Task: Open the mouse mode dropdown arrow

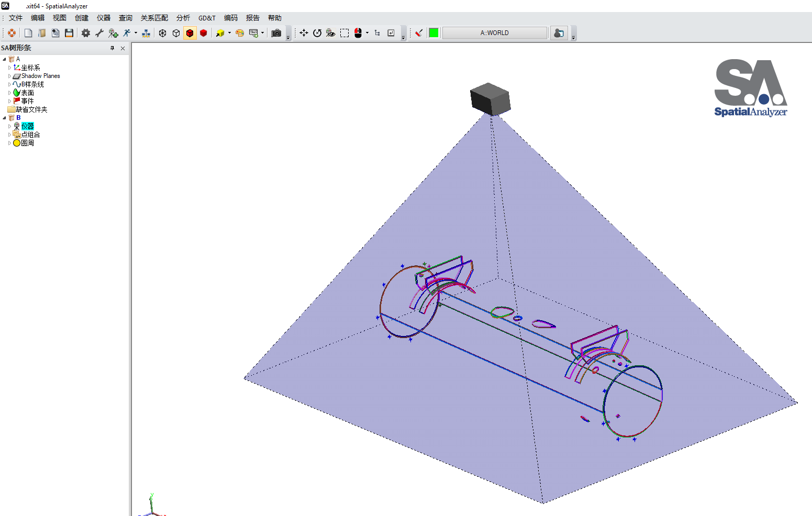Action: click(x=367, y=33)
